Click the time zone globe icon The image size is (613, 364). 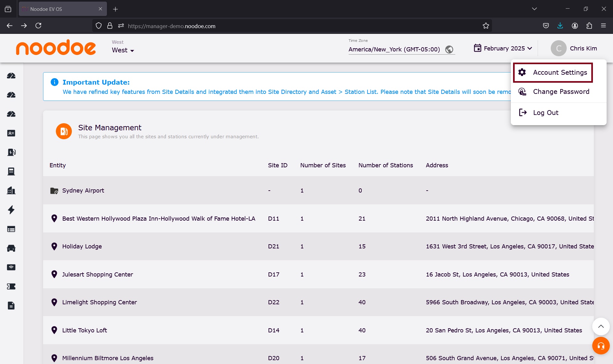pos(449,49)
